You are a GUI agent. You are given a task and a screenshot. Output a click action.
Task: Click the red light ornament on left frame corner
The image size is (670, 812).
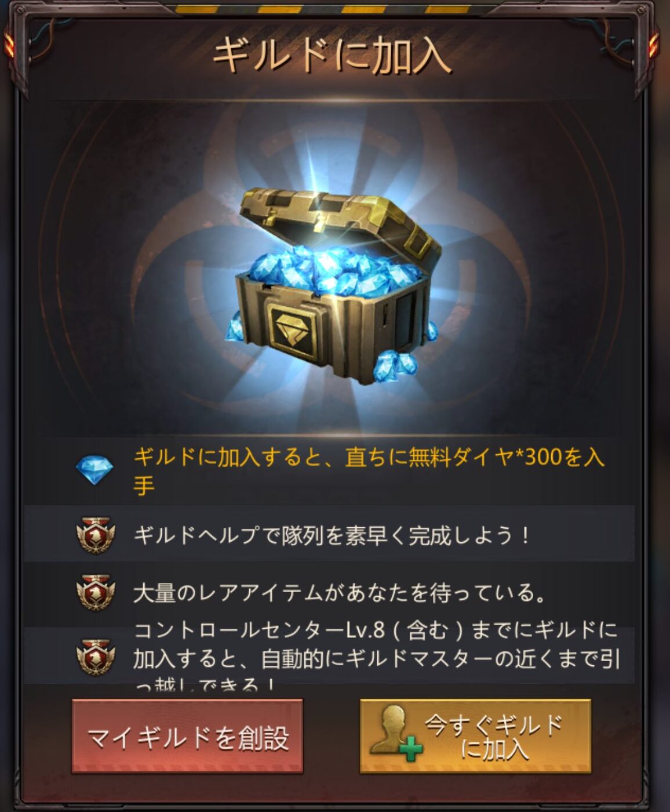click(x=10, y=45)
